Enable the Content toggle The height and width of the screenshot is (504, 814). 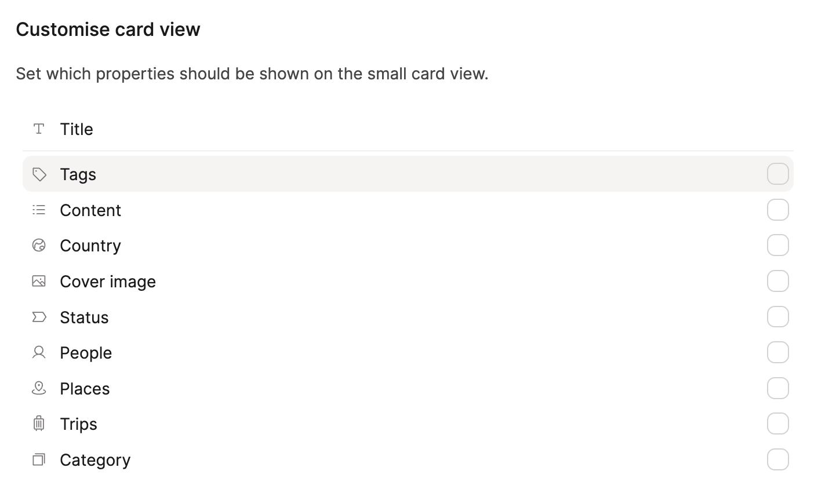[x=777, y=210]
